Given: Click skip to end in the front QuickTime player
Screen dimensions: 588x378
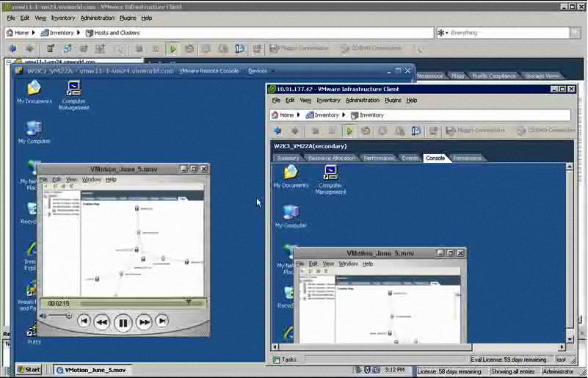Looking at the screenshot, I should pos(161,321).
